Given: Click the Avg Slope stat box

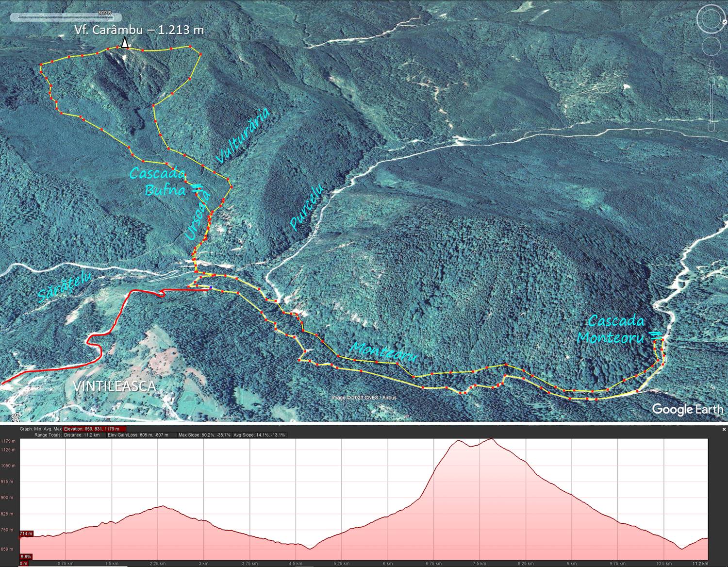Looking at the screenshot, I should tap(260, 435).
